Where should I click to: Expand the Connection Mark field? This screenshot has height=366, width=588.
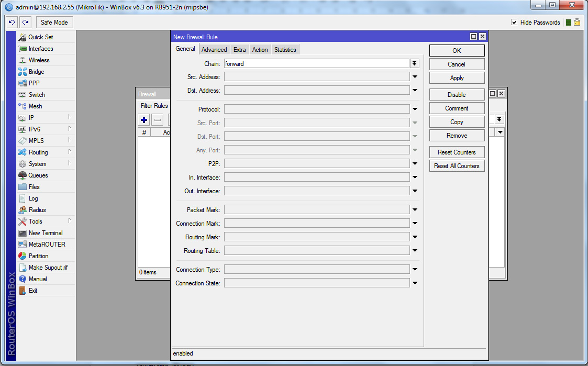click(x=415, y=224)
